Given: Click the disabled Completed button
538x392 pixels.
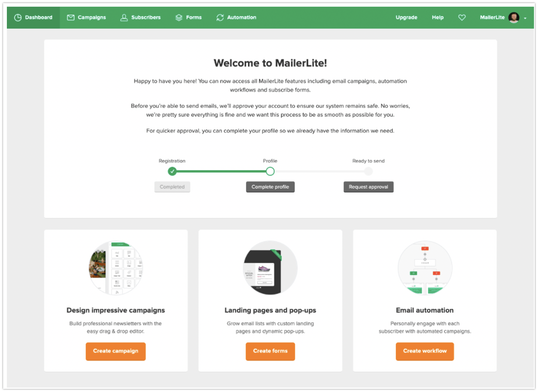Looking at the screenshot, I should pos(172,187).
